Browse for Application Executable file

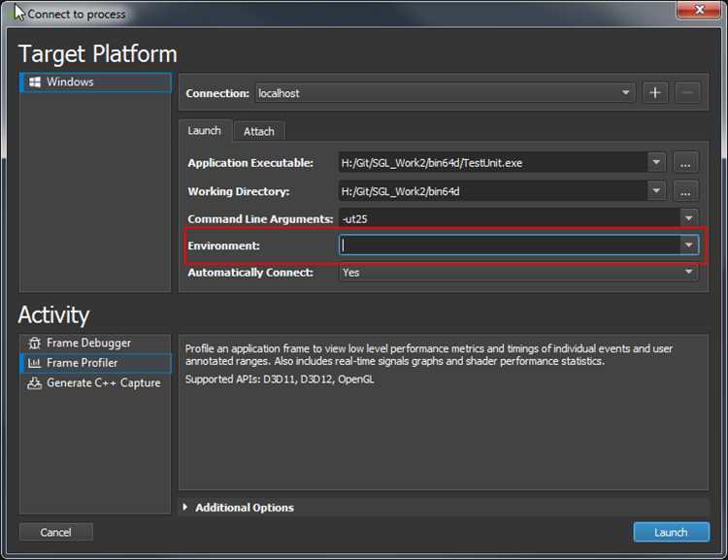685,163
